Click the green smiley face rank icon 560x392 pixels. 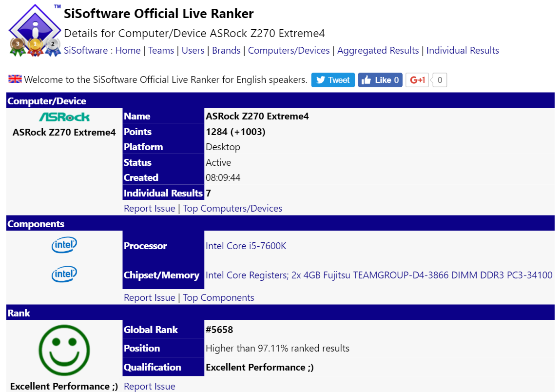coord(64,350)
